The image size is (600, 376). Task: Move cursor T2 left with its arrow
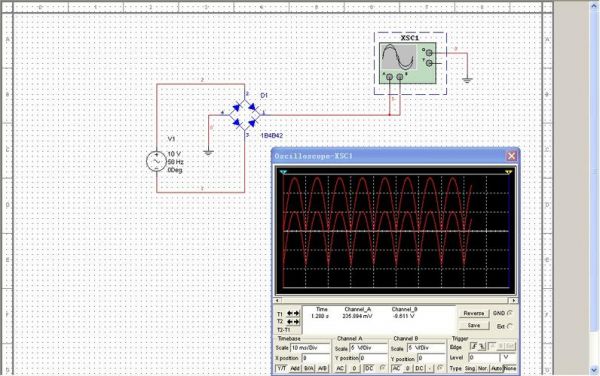pyautogui.click(x=290, y=322)
